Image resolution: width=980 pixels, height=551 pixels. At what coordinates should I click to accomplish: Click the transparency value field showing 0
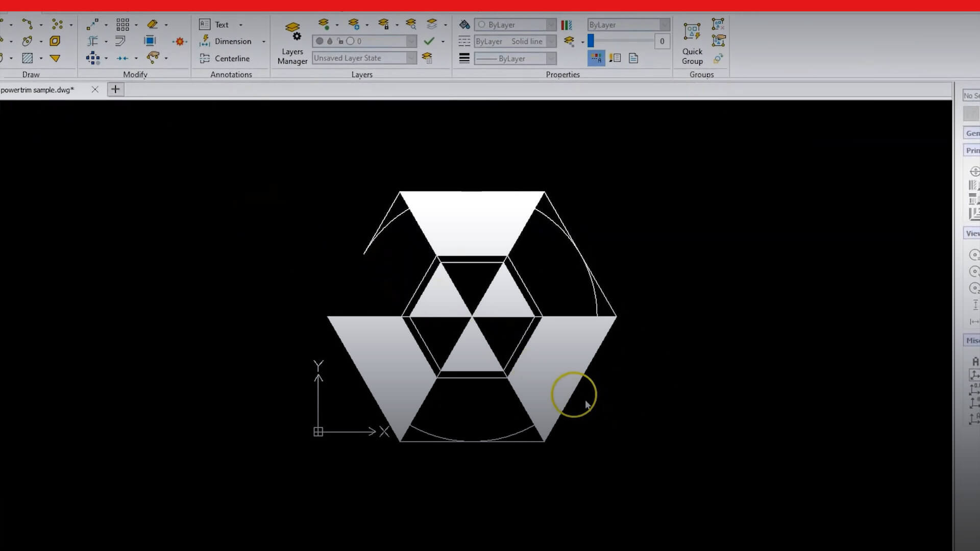[x=662, y=41]
